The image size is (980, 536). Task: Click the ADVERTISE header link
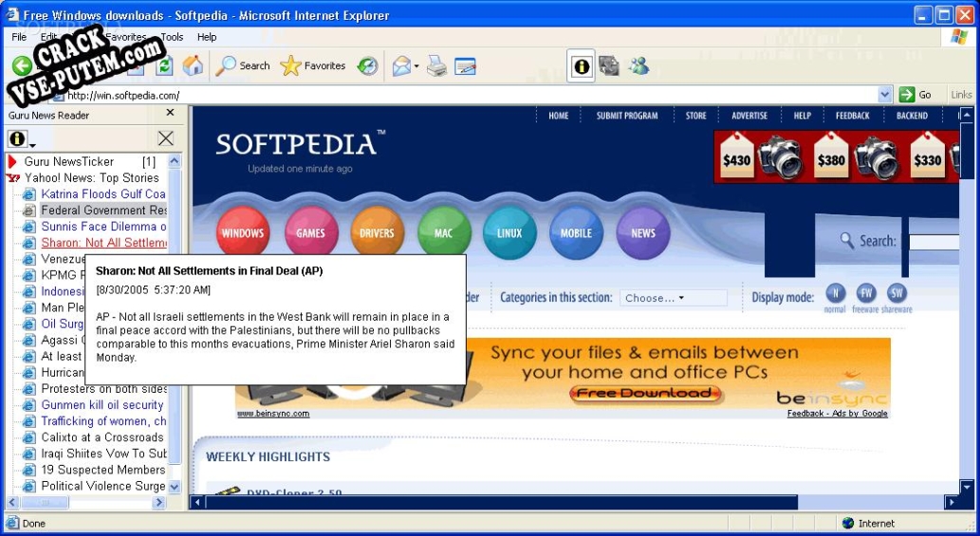pyautogui.click(x=749, y=116)
